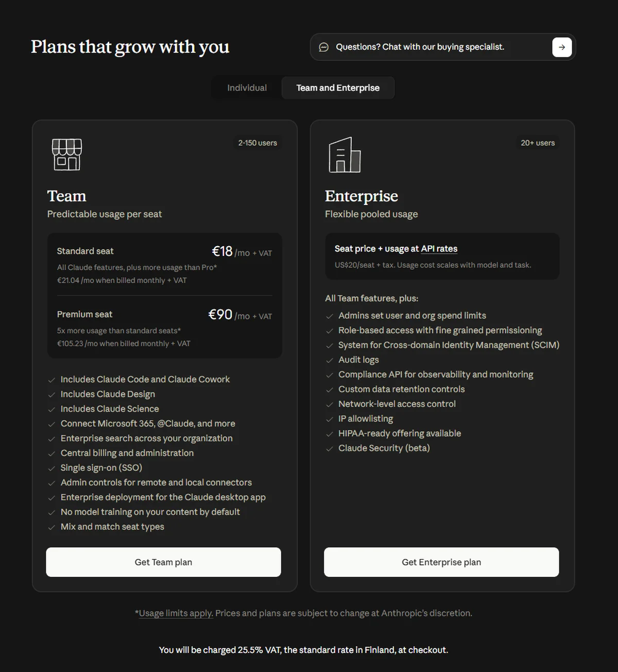
Task: Click the chat bubble icon beside Questions
Action: (x=323, y=47)
